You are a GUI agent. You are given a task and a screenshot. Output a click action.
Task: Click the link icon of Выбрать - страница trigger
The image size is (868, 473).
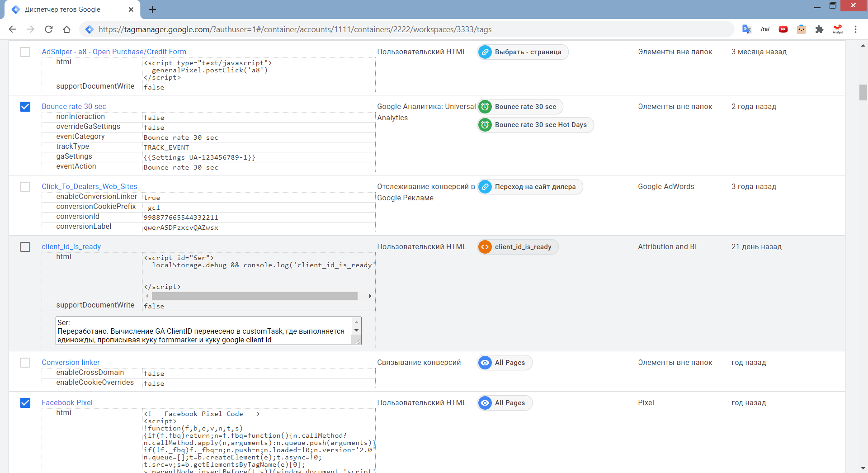[x=485, y=52]
